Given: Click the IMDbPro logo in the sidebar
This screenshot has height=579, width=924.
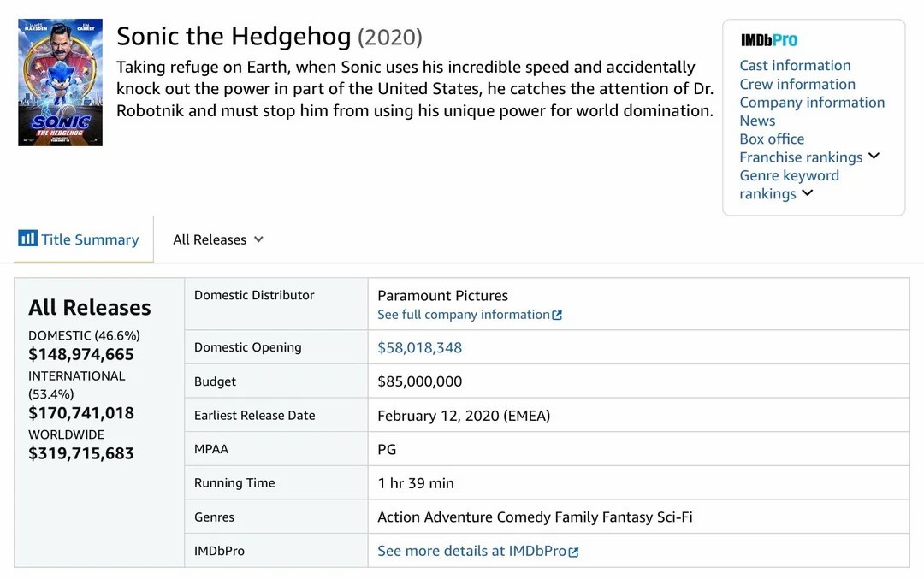Looking at the screenshot, I should click(769, 40).
